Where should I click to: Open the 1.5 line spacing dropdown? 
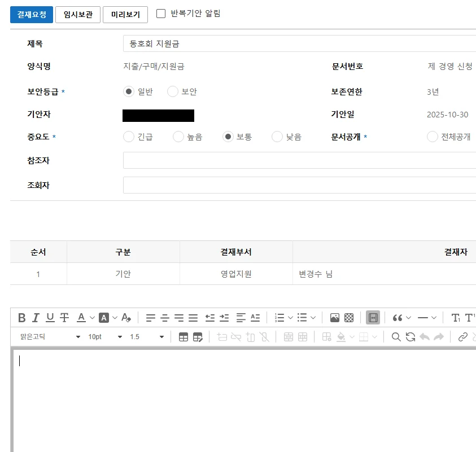click(x=147, y=337)
